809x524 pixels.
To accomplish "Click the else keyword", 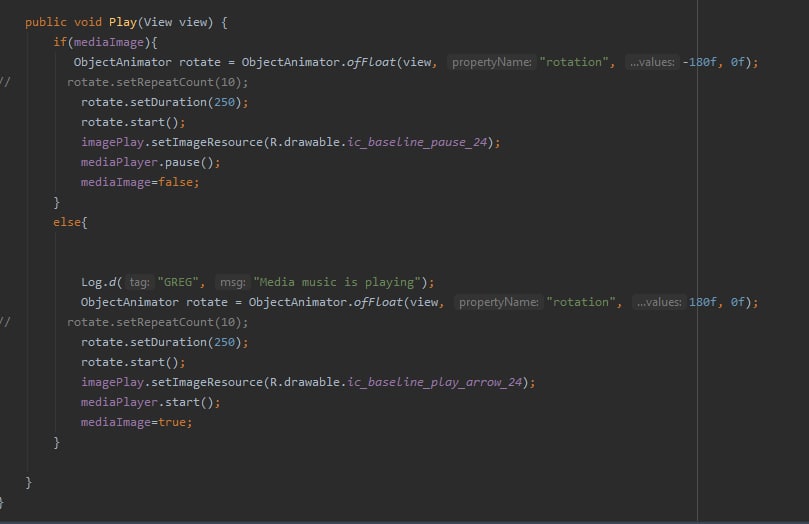I will click(x=67, y=222).
